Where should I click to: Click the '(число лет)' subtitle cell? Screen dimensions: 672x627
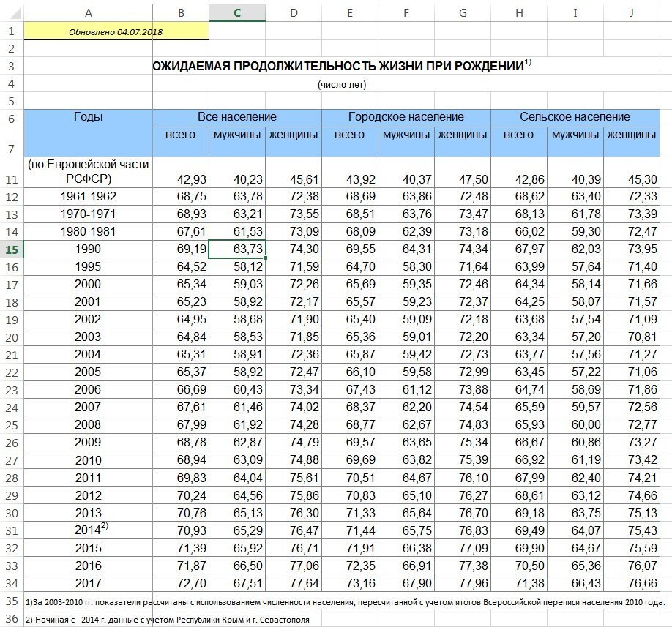[x=342, y=84]
